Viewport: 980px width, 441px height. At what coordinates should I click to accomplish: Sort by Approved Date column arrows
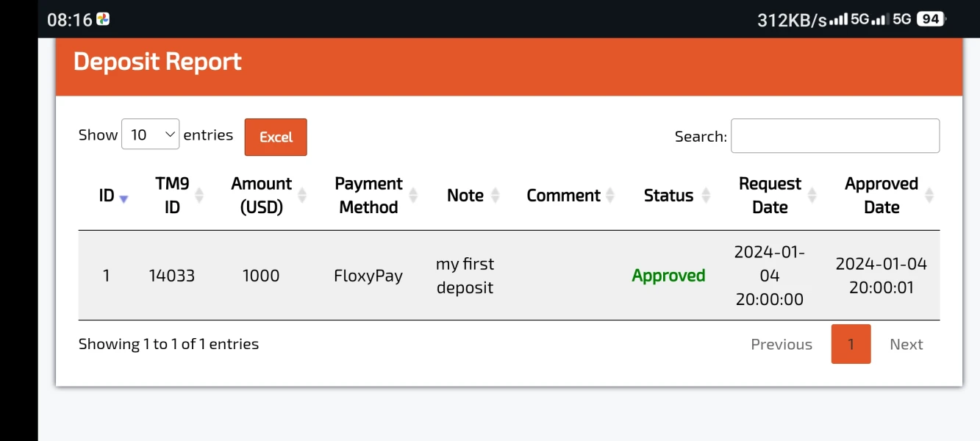click(x=929, y=196)
